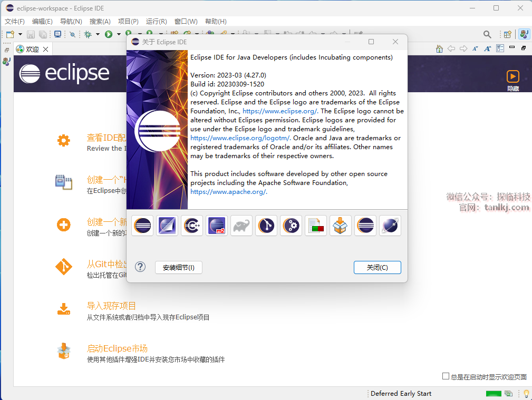Click the search magnifier in the toolbar

tap(487, 34)
